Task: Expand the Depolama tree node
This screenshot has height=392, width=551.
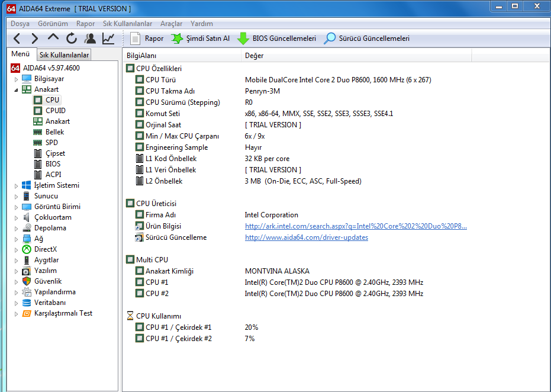Action: pos(17,228)
